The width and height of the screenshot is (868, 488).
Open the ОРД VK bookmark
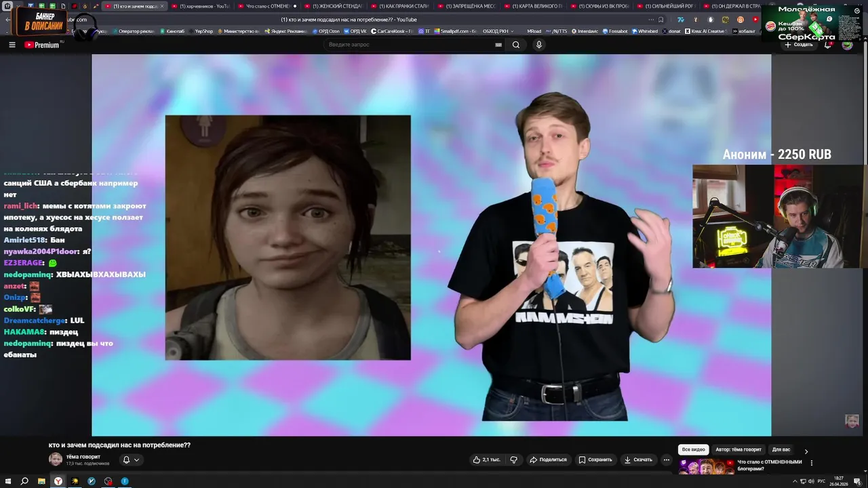[355, 31]
